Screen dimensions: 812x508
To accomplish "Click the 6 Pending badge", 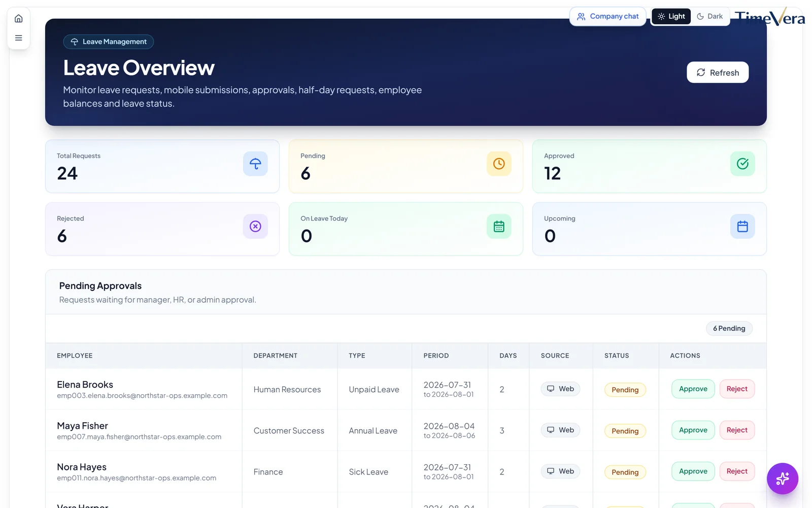I will [729, 329].
